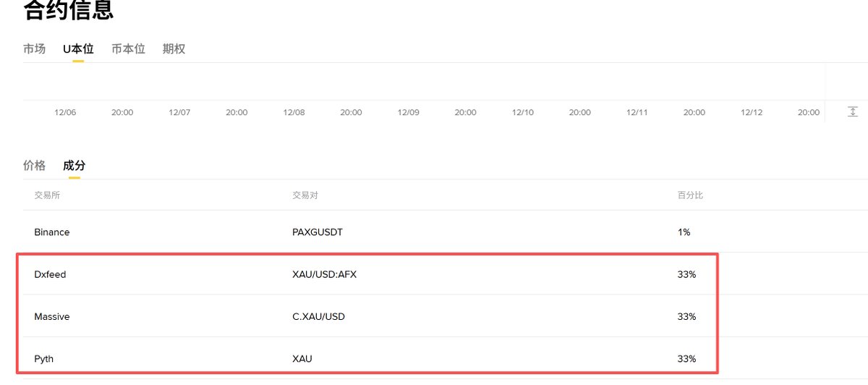This screenshot has width=868, height=385.
Task: Select the 成分 tab
Action: pos(74,166)
